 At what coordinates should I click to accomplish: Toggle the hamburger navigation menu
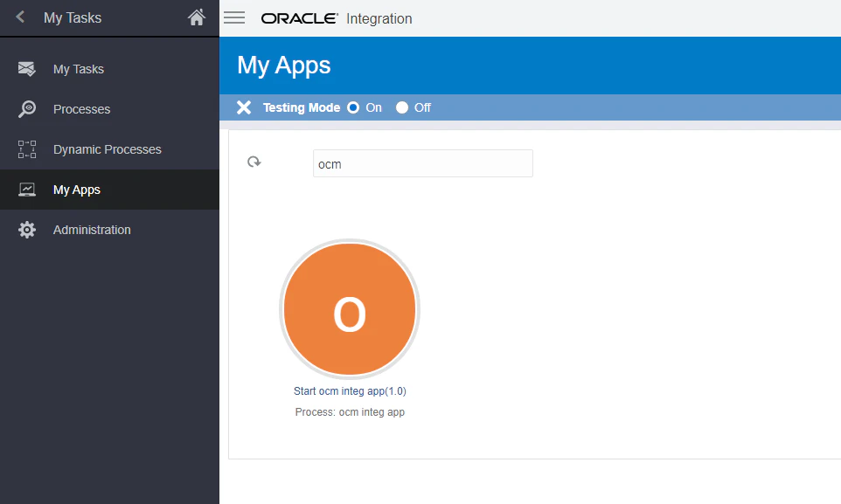click(234, 17)
